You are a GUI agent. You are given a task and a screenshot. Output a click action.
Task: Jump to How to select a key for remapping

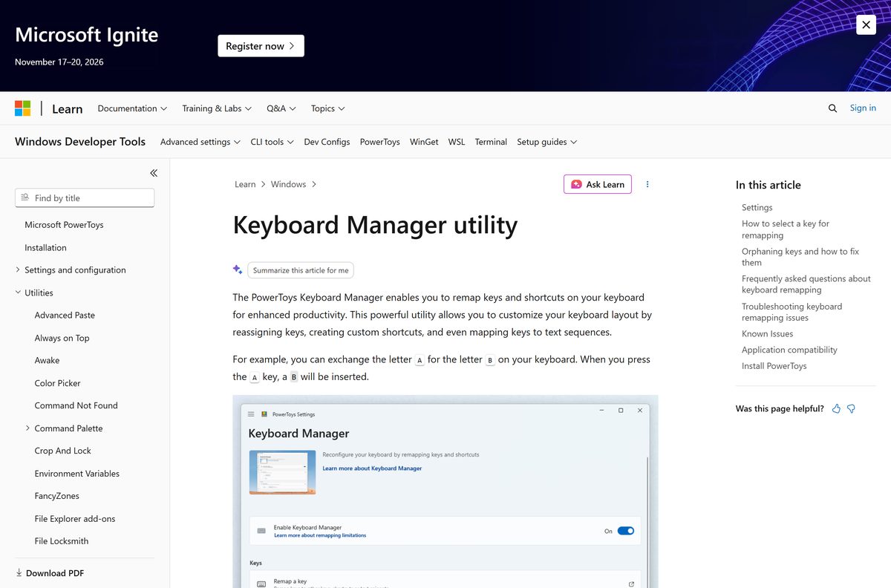tap(786, 229)
